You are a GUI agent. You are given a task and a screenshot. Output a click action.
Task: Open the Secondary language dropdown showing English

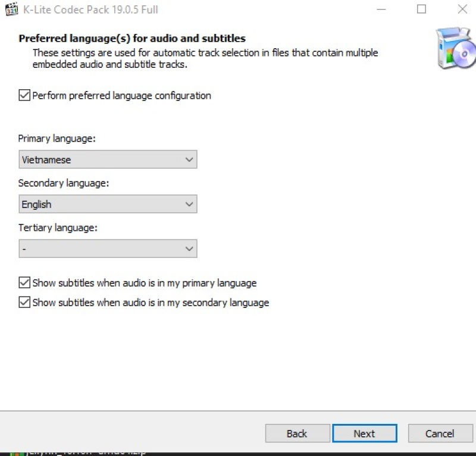pyautogui.click(x=108, y=204)
